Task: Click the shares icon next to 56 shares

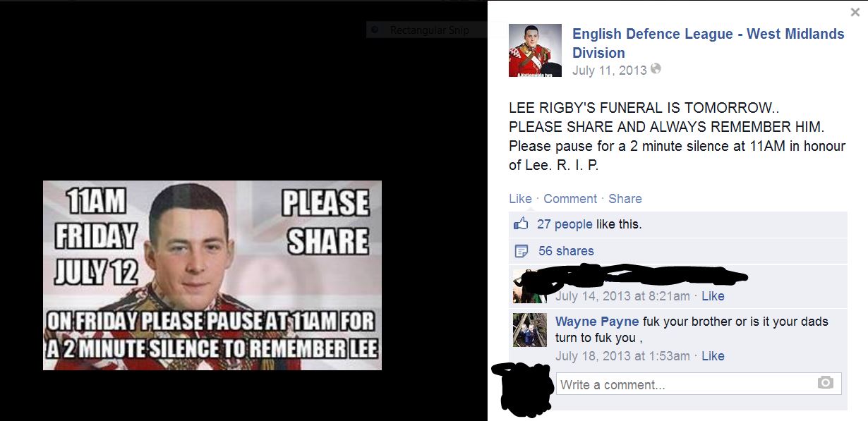Action: (x=522, y=251)
